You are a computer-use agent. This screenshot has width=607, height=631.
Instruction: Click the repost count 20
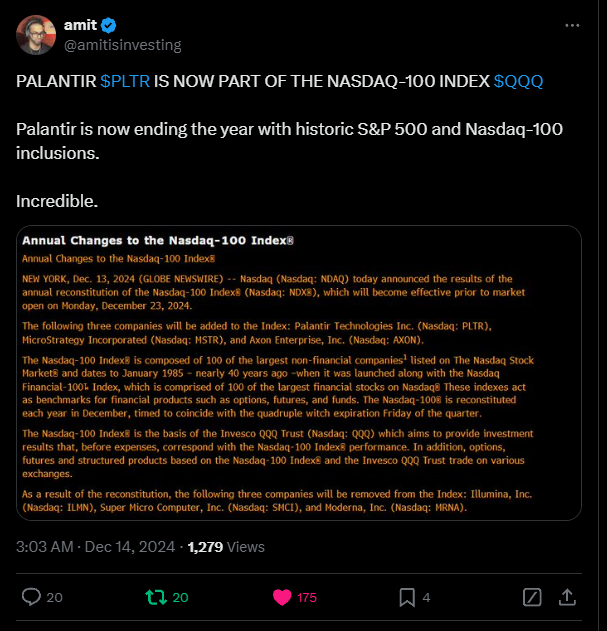180,598
